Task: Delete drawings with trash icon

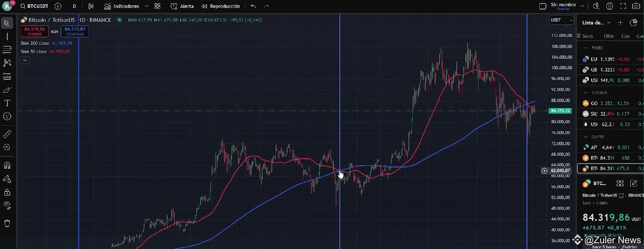Action: pos(7,223)
